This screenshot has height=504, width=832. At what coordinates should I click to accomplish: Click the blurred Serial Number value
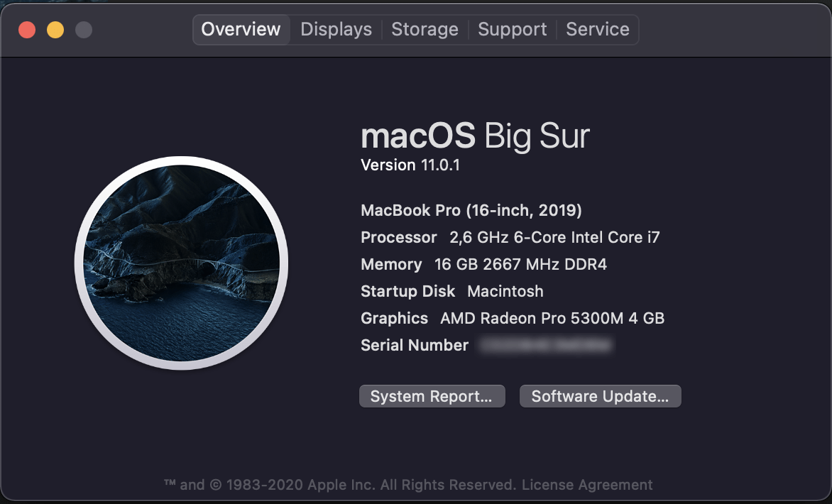(545, 346)
